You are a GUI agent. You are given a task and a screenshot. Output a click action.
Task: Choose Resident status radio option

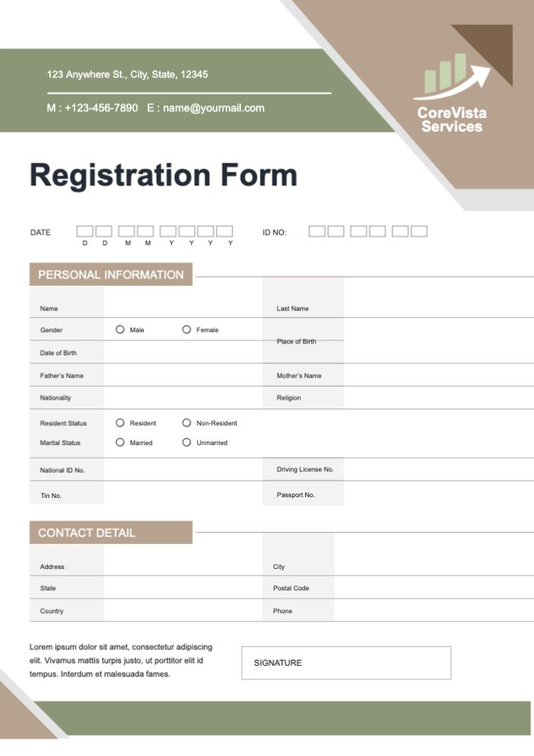[x=120, y=423]
